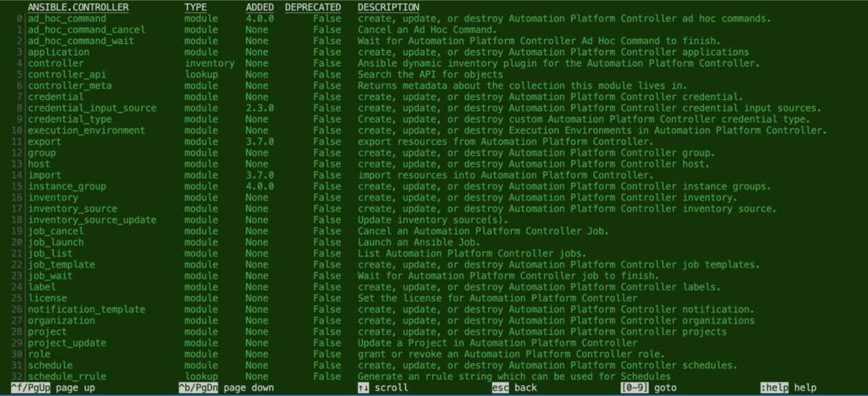Click the arrow keys scroll hint
The image size is (868, 396).
[383, 388]
